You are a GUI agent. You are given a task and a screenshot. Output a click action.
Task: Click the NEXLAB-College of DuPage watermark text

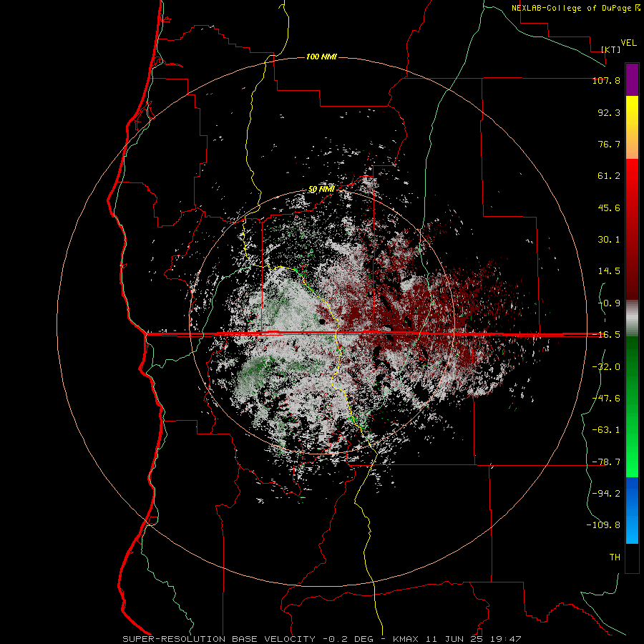coord(576,8)
